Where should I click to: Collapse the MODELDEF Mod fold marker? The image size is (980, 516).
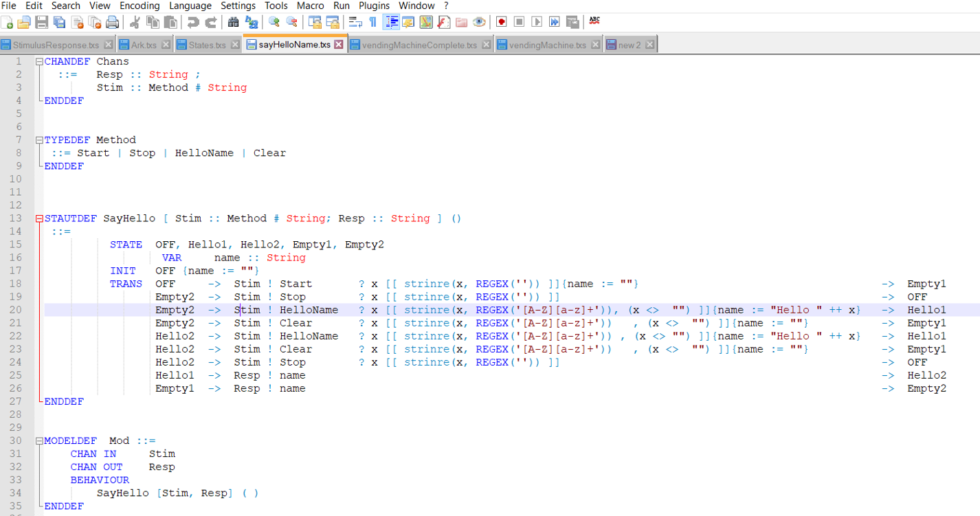point(39,441)
